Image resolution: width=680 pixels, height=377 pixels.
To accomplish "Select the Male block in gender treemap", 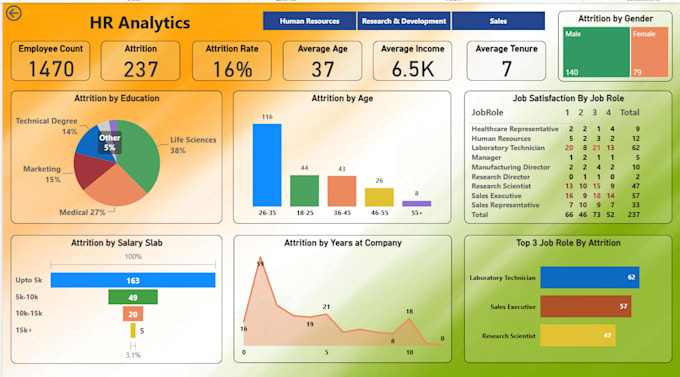I will [596, 52].
